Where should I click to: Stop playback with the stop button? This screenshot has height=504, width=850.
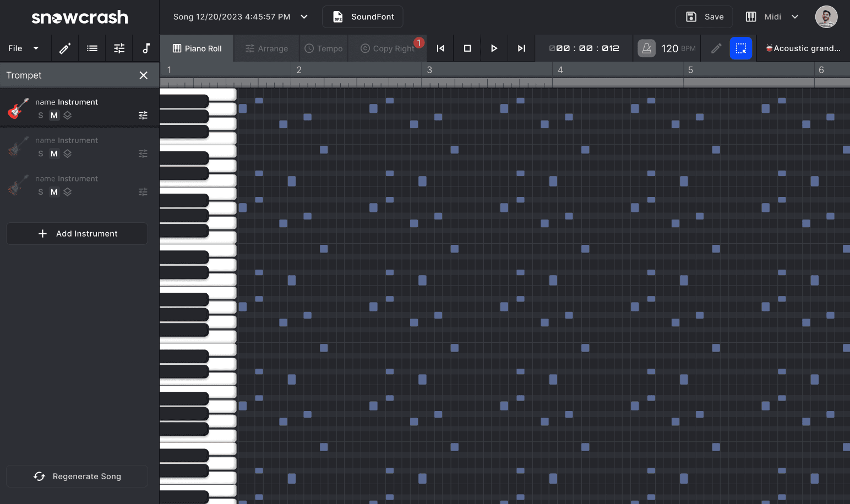pyautogui.click(x=467, y=48)
